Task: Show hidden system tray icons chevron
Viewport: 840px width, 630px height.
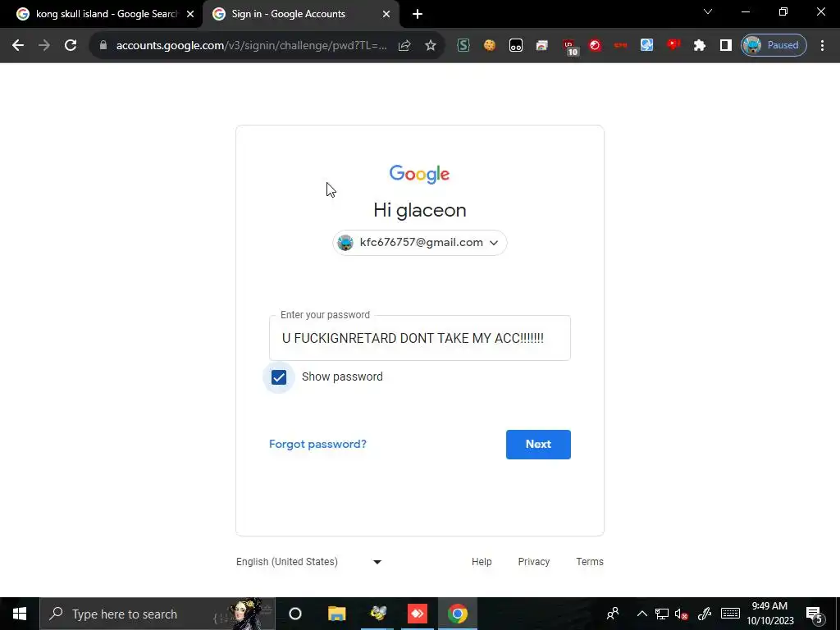Action: 641,614
